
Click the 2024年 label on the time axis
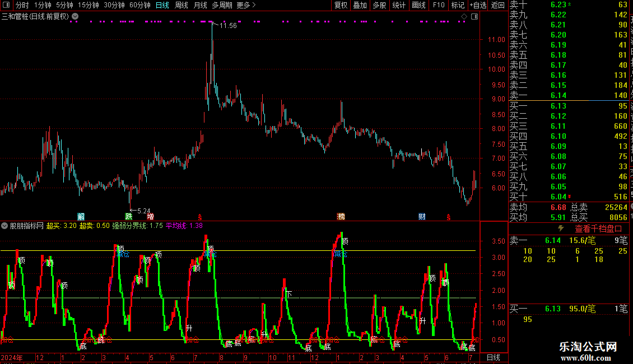click(12, 357)
